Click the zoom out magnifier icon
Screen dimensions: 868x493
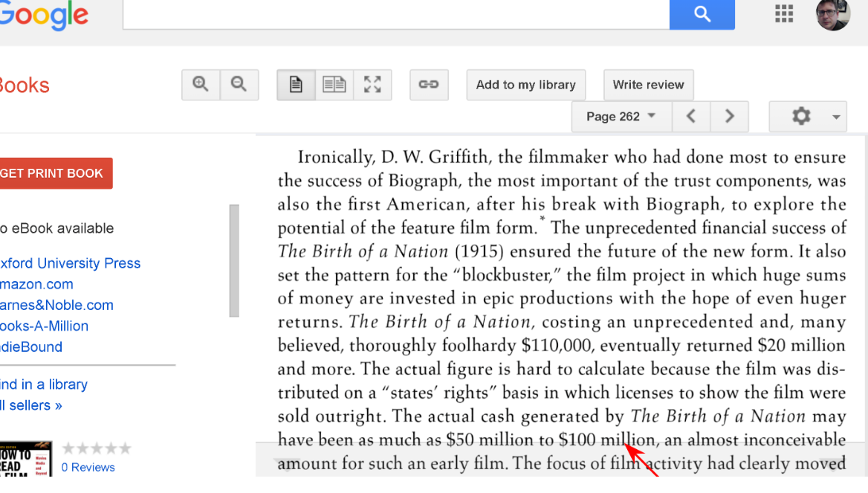239,85
